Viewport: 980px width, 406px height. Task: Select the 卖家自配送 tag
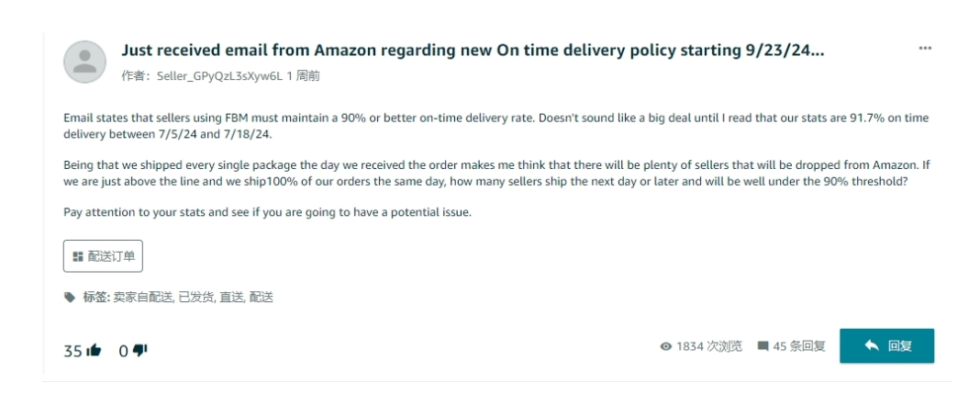[x=143, y=297]
